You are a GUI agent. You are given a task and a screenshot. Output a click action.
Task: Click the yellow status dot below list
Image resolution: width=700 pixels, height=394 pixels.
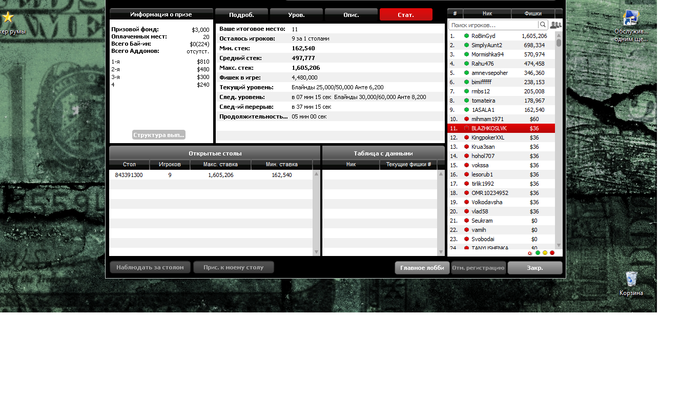[x=545, y=253]
